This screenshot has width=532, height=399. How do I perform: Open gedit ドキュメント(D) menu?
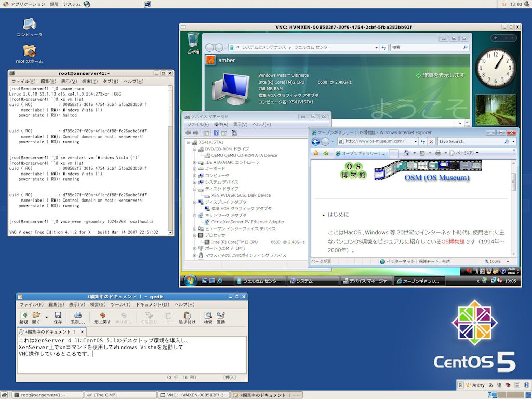tap(152, 304)
